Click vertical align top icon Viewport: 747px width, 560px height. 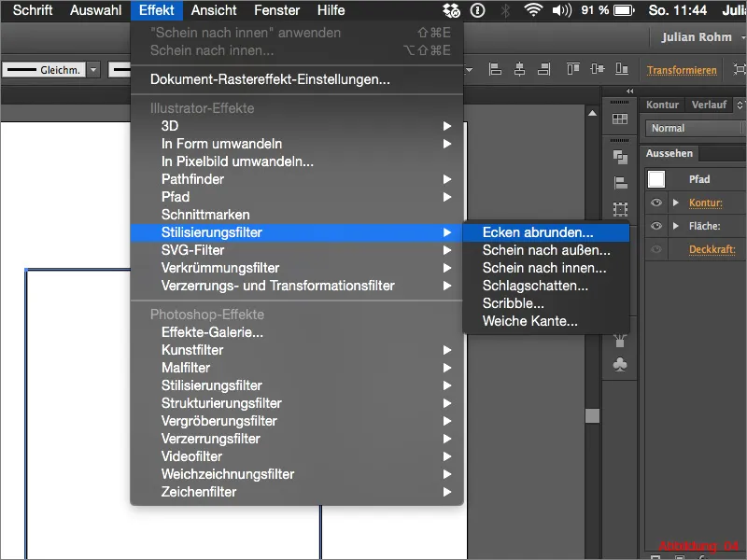click(572, 69)
